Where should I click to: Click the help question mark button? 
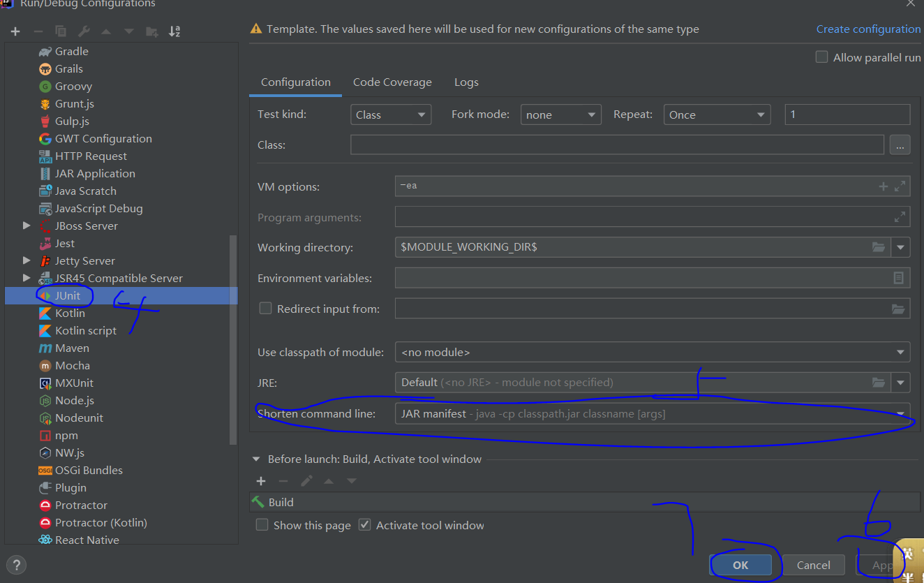coord(16,565)
